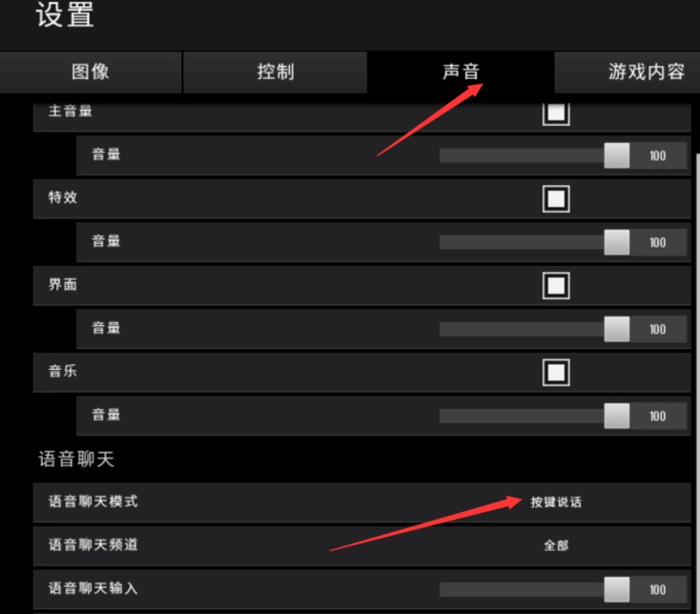
Task: Click the 主音量 volume slider handle
Action: [x=616, y=155]
